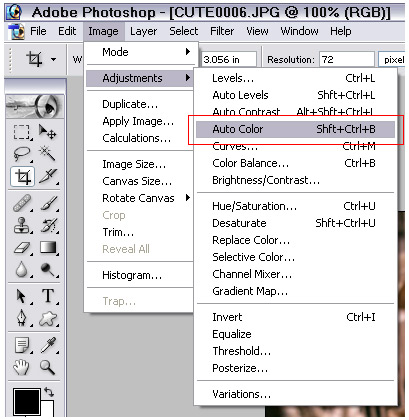Click the Resolution input field
409x420 pixels.
click(347, 60)
